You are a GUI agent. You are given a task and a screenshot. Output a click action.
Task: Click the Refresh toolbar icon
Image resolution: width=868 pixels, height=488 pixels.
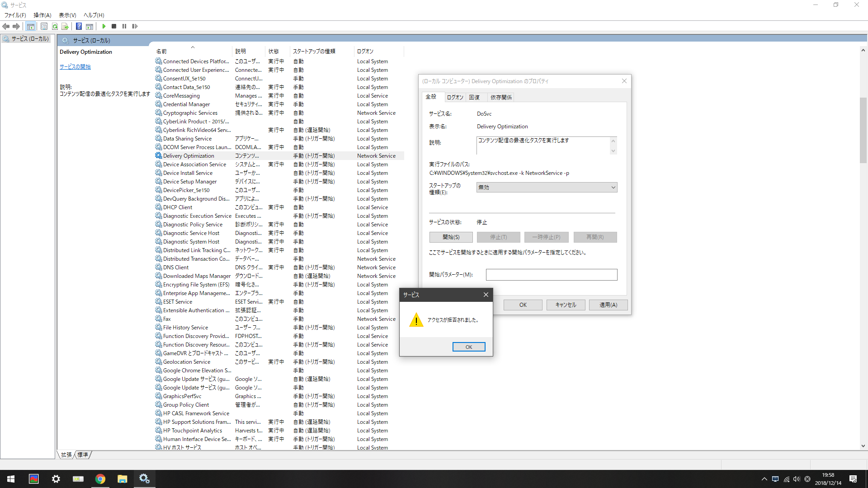tap(55, 26)
